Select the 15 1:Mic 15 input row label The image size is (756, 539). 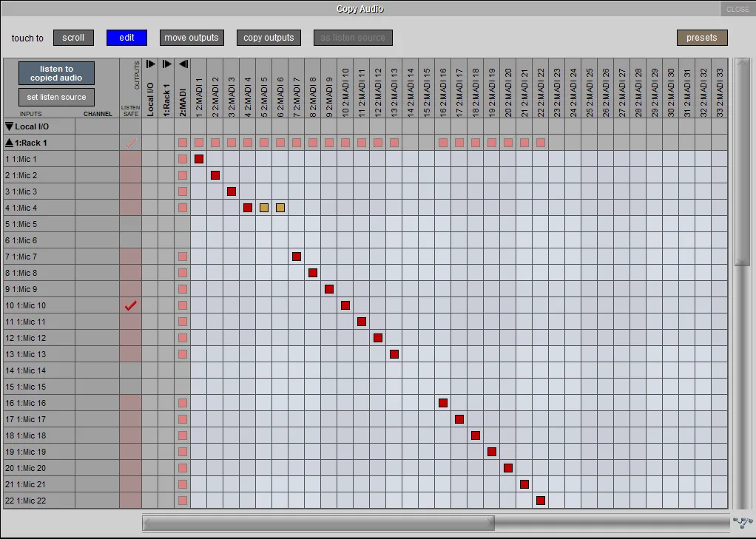point(39,387)
